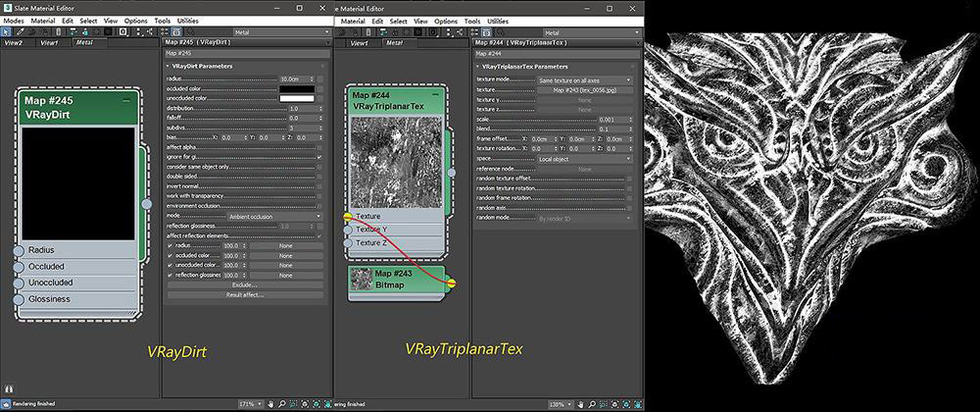The image size is (980, 412).
Task: Open Utilities menu in left editor
Action: point(187,21)
